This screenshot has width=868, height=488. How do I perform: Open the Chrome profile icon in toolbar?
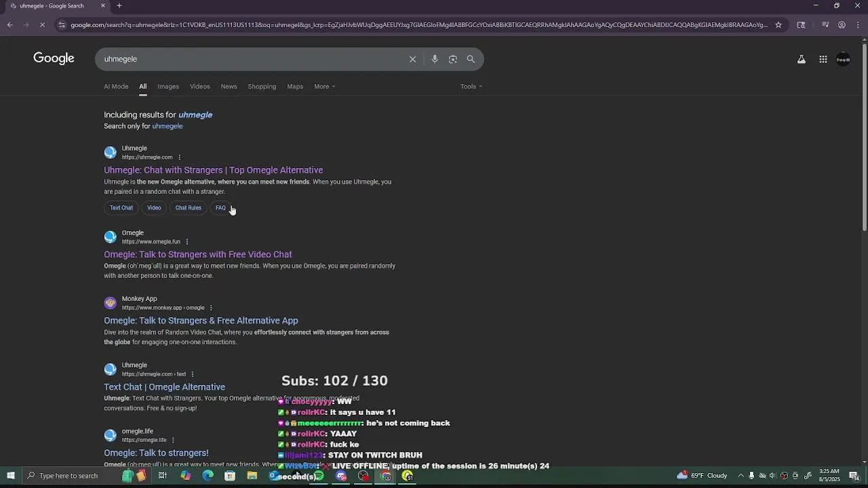click(x=842, y=25)
